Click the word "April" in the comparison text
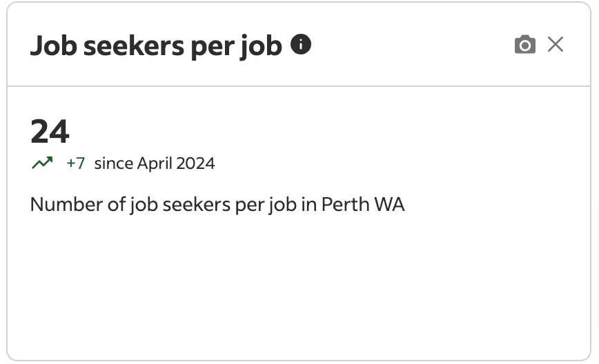Image resolution: width=599 pixels, height=364 pixels. pyautogui.click(x=155, y=163)
